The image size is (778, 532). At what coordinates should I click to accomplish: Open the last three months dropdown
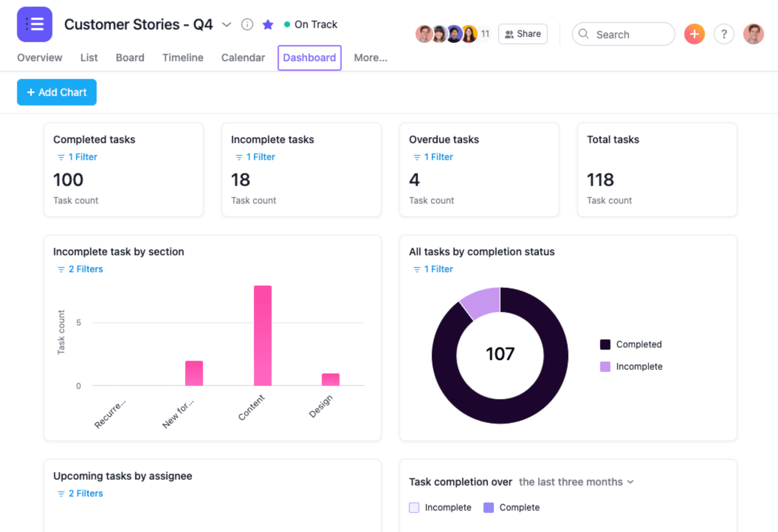point(576,482)
